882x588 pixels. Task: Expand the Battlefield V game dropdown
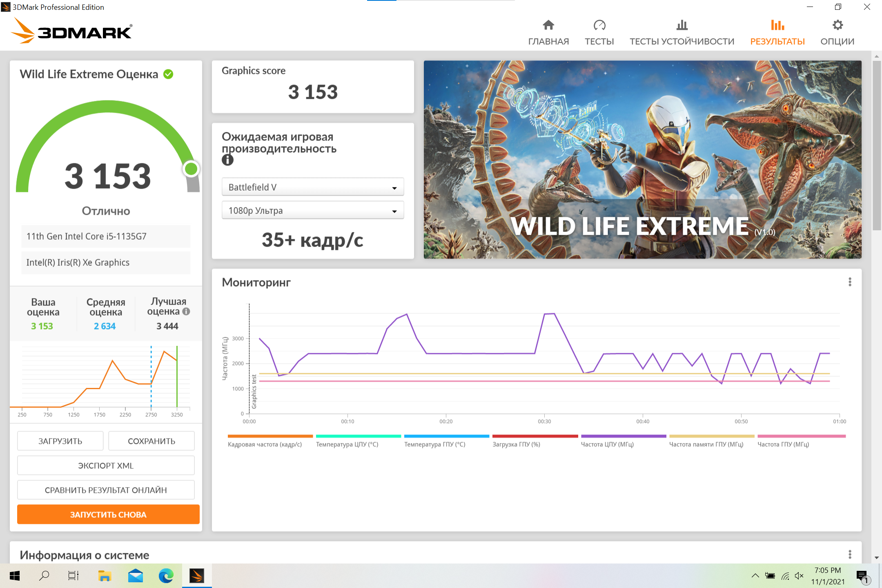(313, 187)
